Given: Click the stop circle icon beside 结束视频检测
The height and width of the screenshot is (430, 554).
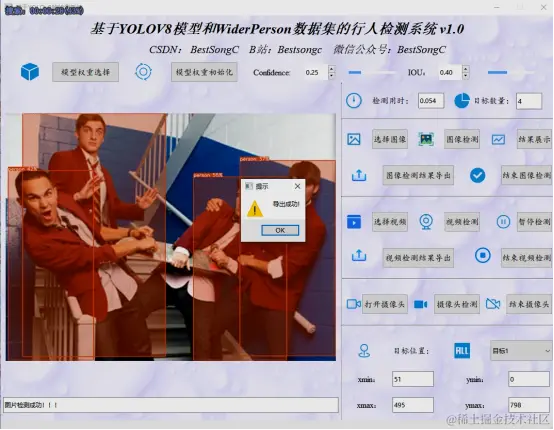Looking at the screenshot, I should 483,255.
